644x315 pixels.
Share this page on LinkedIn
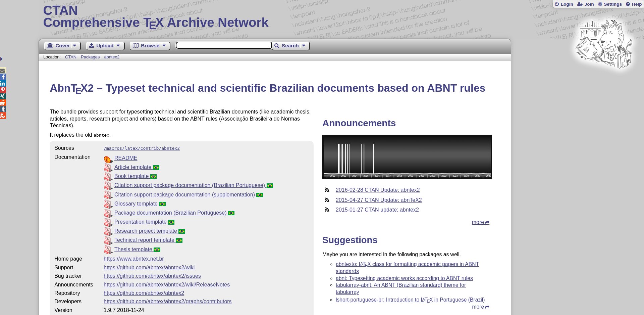click(x=3, y=83)
